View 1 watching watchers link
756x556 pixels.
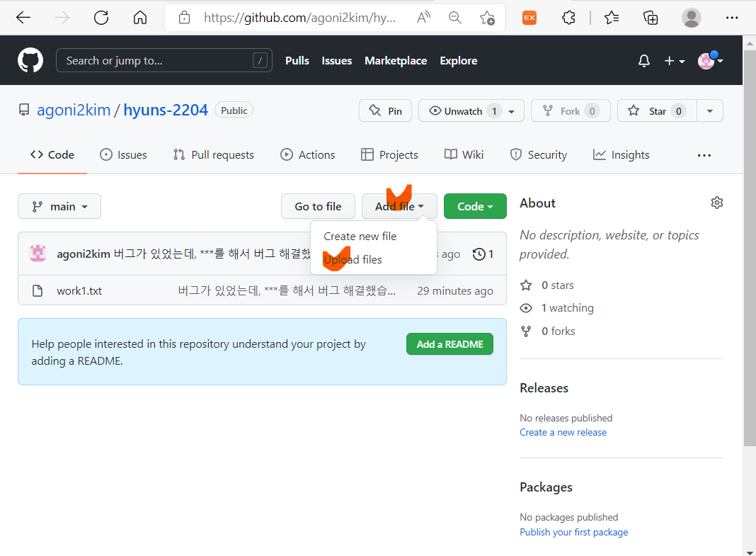coord(557,308)
